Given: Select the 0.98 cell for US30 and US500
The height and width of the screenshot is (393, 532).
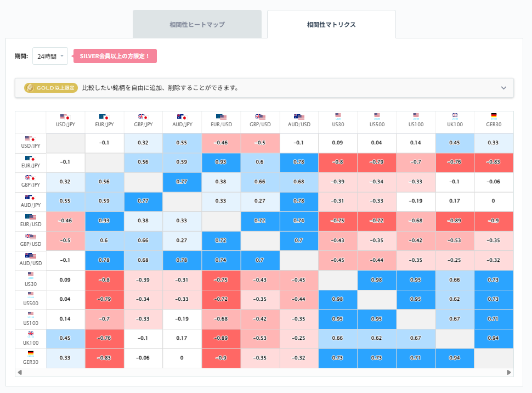Looking at the screenshot, I should coord(377,280).
